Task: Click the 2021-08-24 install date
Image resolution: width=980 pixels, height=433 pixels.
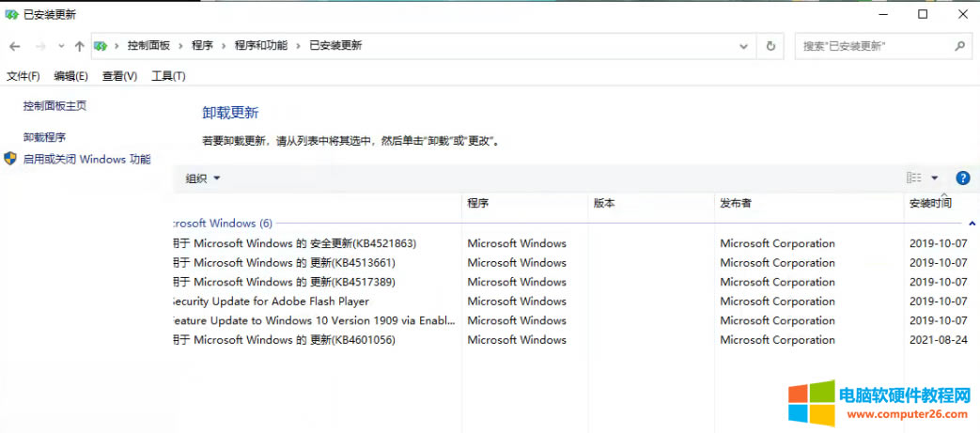Action: pos(939,341)
